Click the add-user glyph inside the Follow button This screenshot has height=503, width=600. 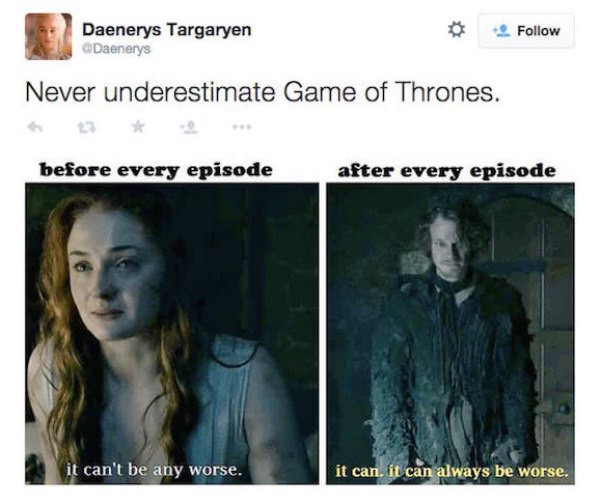coord(502,31)
